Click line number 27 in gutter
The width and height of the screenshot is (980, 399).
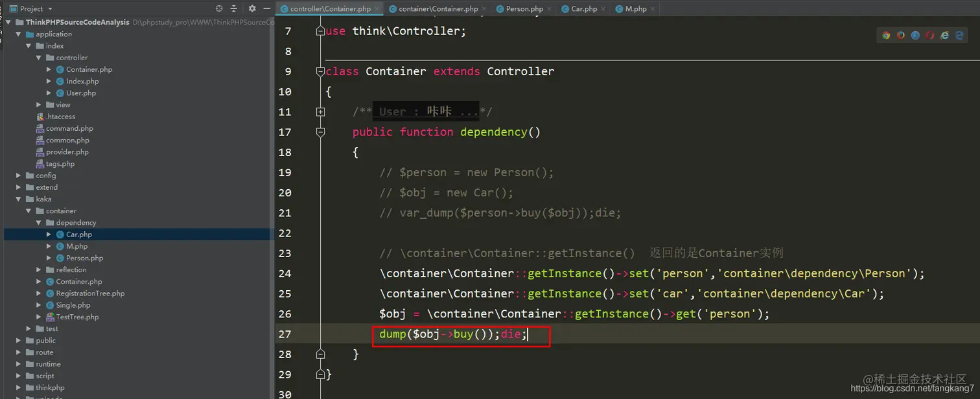point(285,334)
